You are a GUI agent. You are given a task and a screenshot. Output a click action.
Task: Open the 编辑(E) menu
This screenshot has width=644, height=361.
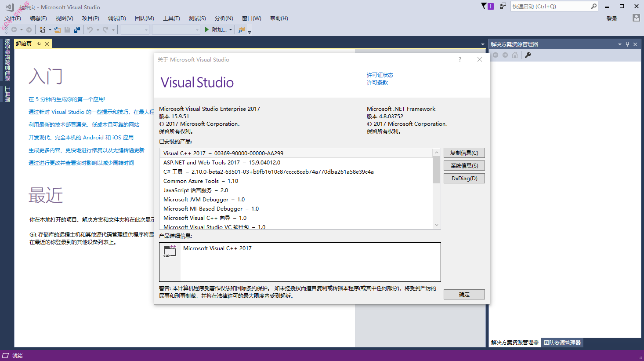pyautogui.click(x=38, y=18)
